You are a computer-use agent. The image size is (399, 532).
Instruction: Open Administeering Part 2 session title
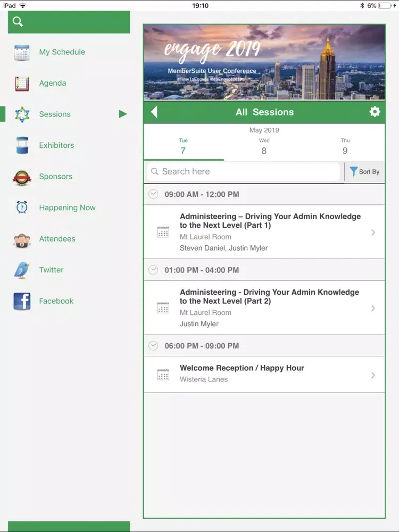269,296
